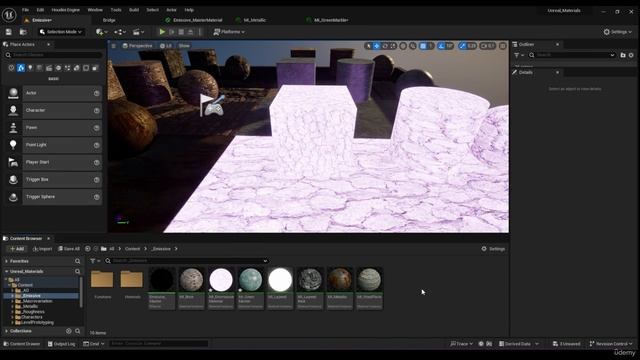The width and height of the screenshot is (640, 360).
Task: Save the current level via the toolbar
Action: (9, 32)
